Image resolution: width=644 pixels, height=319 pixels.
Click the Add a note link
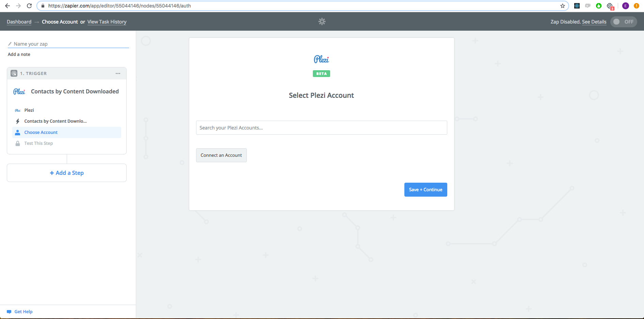tap(19, 54)
